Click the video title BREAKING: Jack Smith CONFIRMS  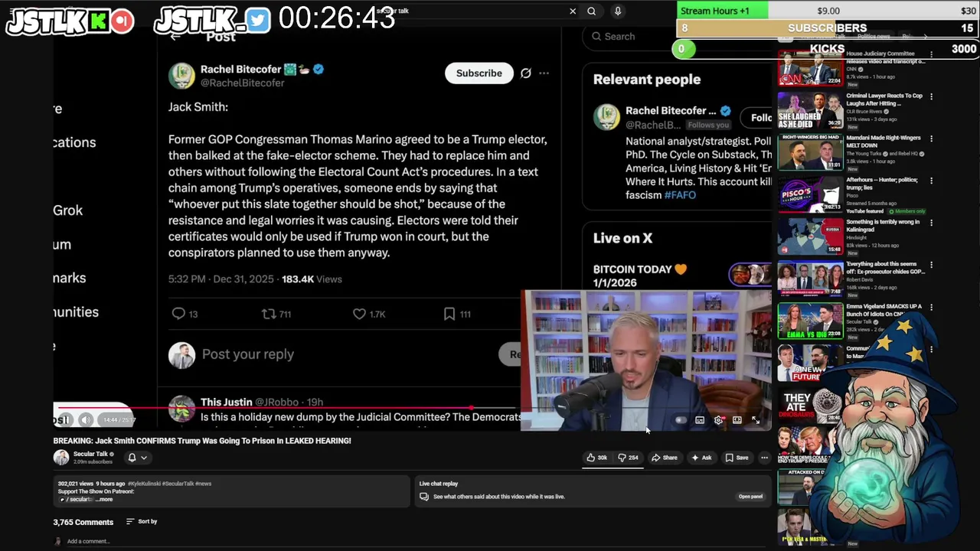point(202,441)
